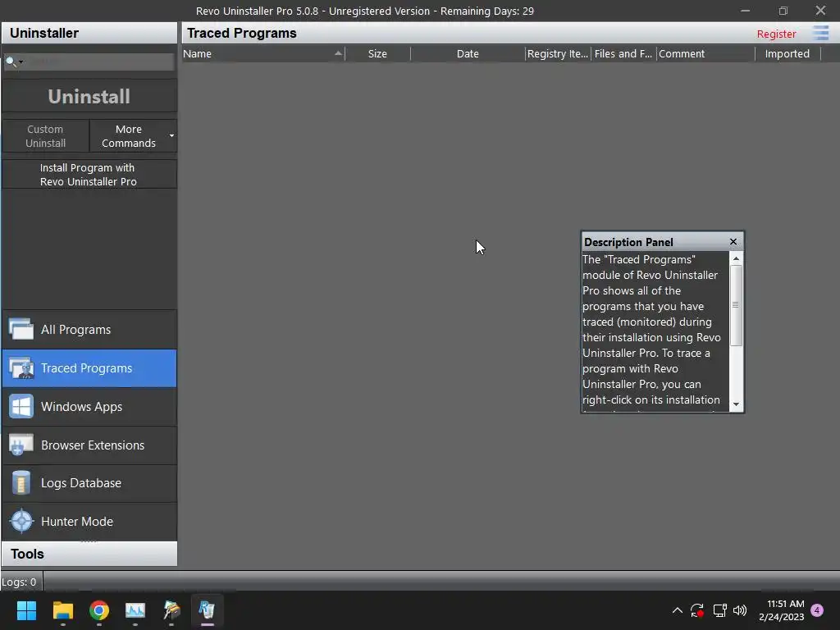Click the Description Panel scroll down arrow
840x630 pixels.
pyautogui.click(x=736, y=404)
